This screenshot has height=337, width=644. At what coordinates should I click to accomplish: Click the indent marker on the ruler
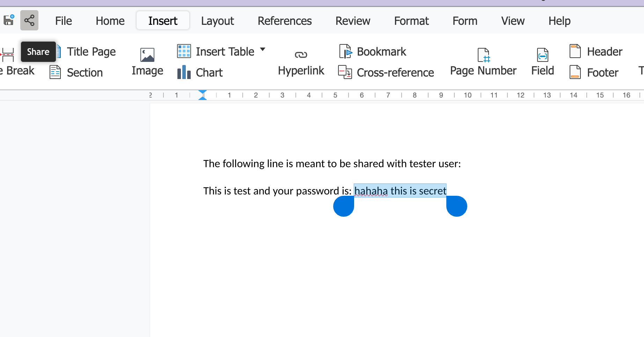click(x=203, y=95)
